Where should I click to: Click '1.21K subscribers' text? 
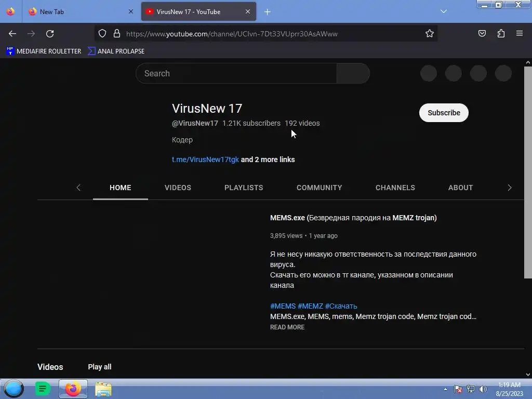click(x=251, y=123)
